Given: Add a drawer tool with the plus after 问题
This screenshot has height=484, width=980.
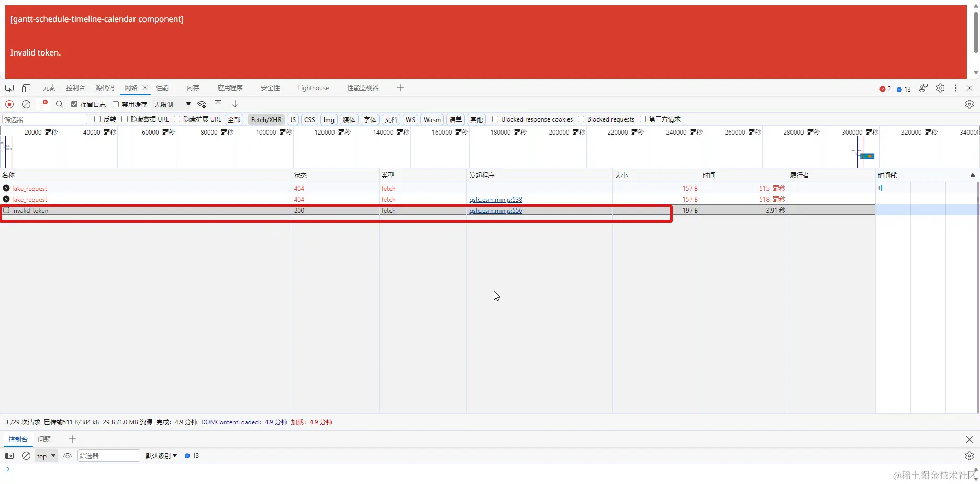Looking at the screenshot, I should pyautogui.click(x=72, y=439).
